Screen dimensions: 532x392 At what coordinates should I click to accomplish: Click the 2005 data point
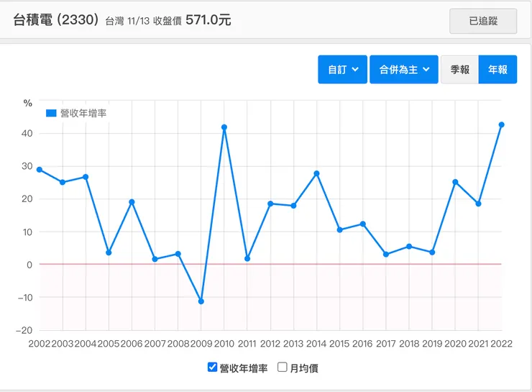109,252
